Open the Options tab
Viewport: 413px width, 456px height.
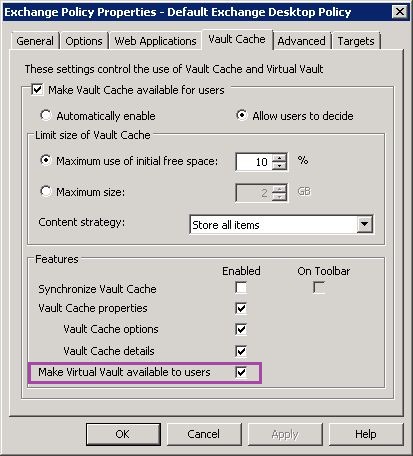[x=84, y=41]
